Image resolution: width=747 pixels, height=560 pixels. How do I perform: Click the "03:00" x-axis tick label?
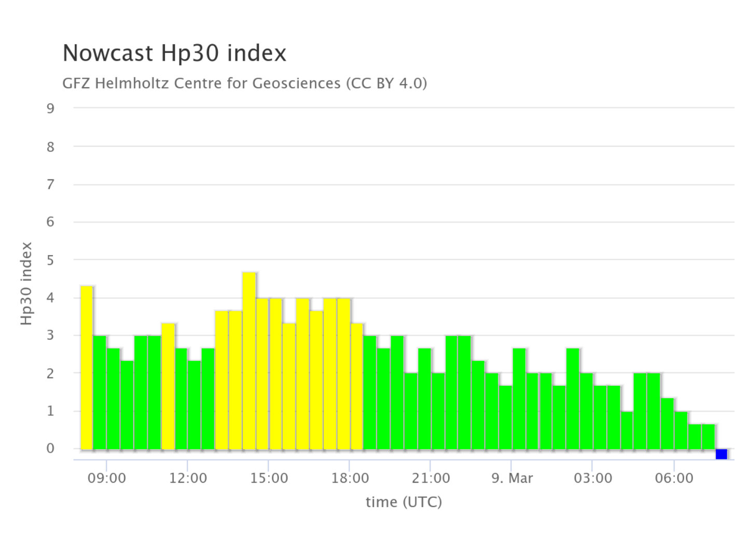tap(592, 478)
